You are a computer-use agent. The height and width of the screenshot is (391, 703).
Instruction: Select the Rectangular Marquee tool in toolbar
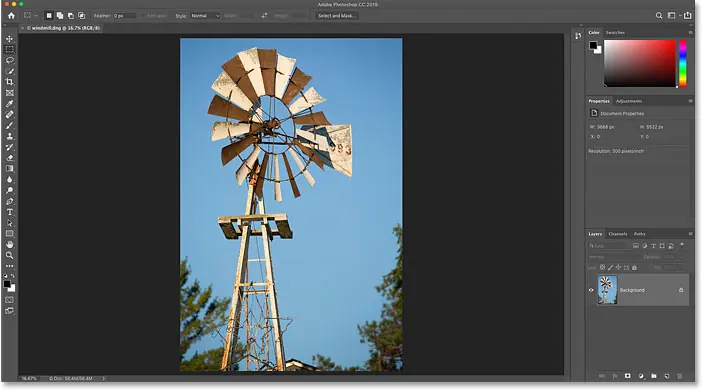tap(9, 49)
